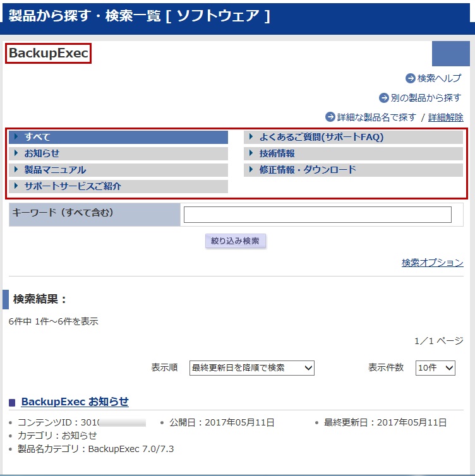Open the 表示件数 10件 dropdown
475x476 pixels.
[435, 368]
